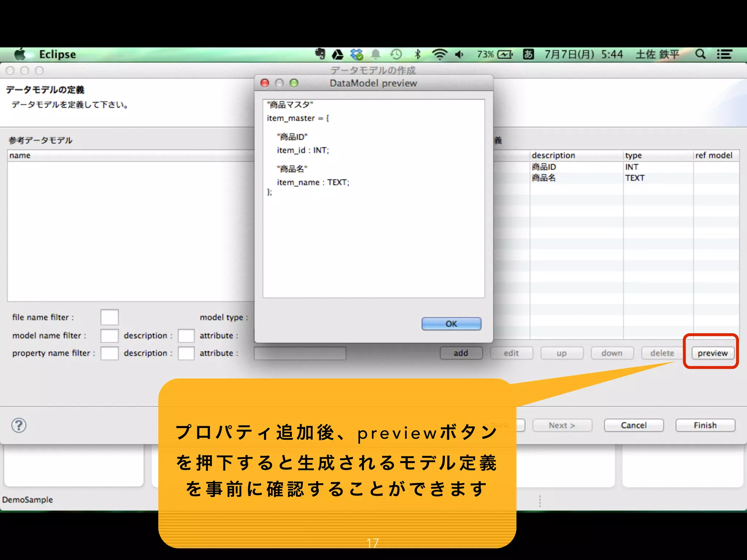Close the DataModel preview dialog
This screenshot has width=747, height=560.
[x=265, y=83]
